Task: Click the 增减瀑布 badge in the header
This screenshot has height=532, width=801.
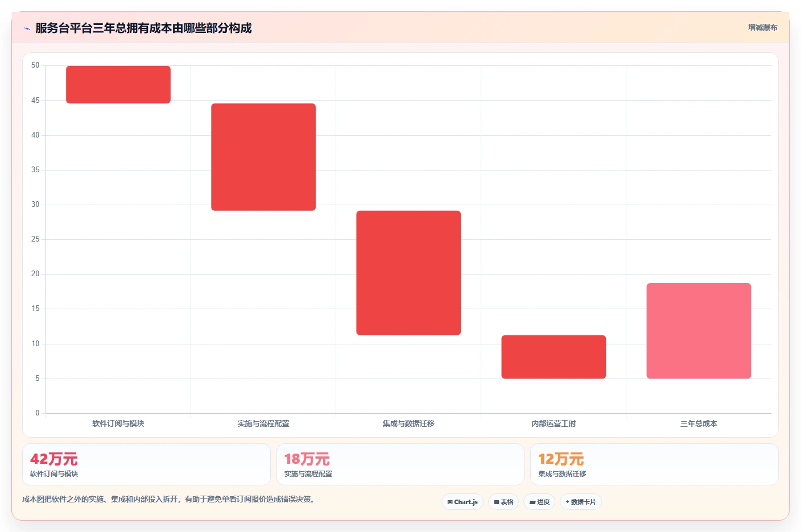Action: pos(762,27)
